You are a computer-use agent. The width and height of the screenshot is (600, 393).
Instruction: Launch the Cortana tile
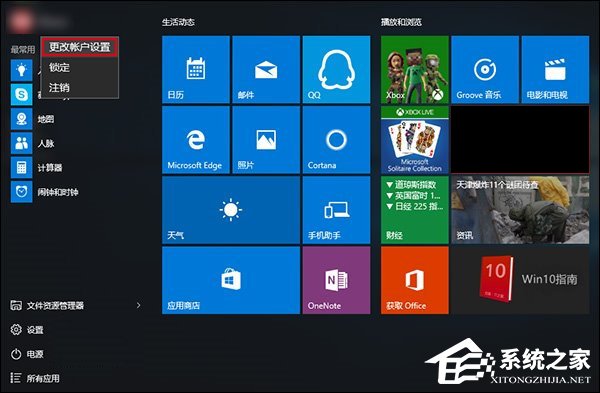tap(336, 140)
